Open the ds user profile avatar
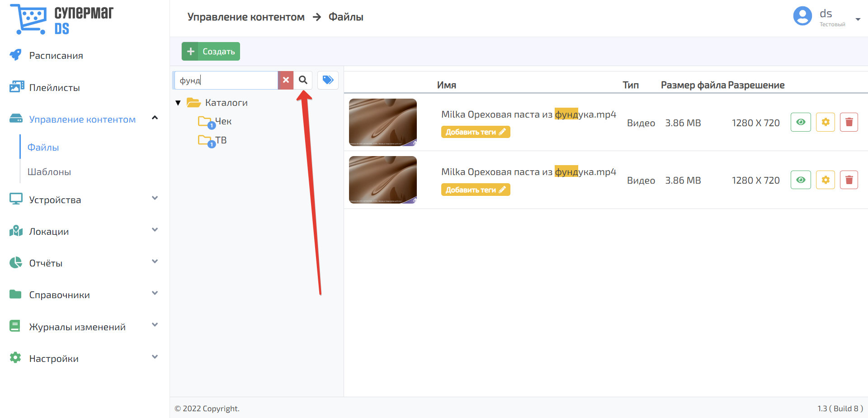 tap(802, 16)
